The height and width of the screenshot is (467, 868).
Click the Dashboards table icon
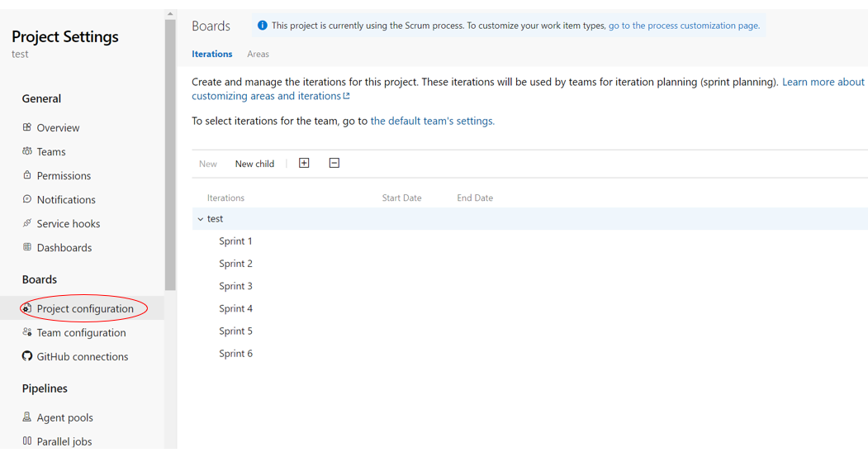(x=26, y=247)
